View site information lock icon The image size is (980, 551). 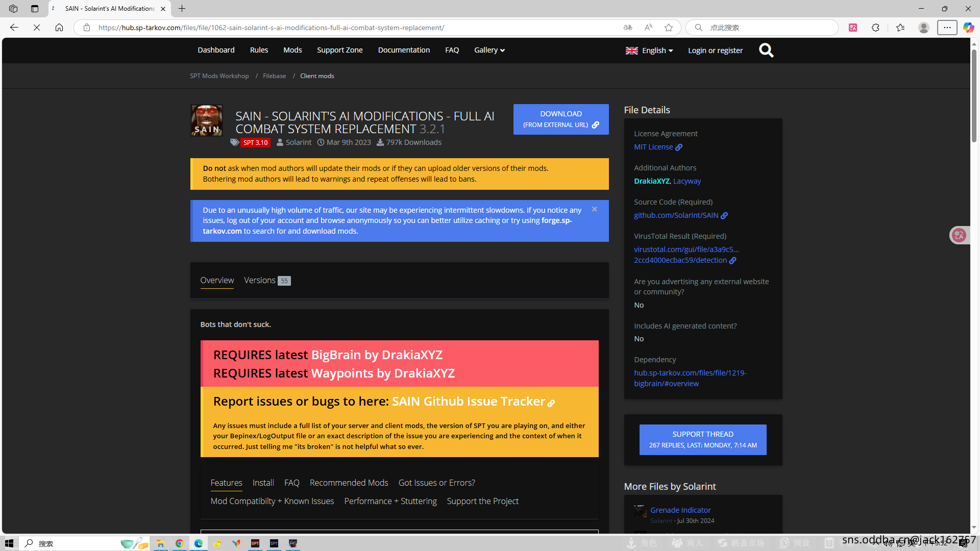87,28
